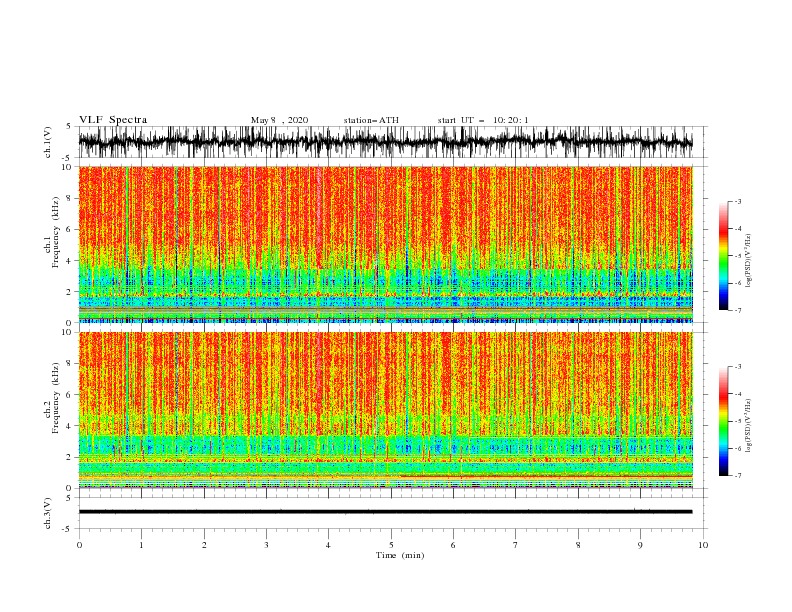Screen dimensions: 792x612
Task: Click the "-3" label on ch.1 colorbar
Action: [738, 201]
